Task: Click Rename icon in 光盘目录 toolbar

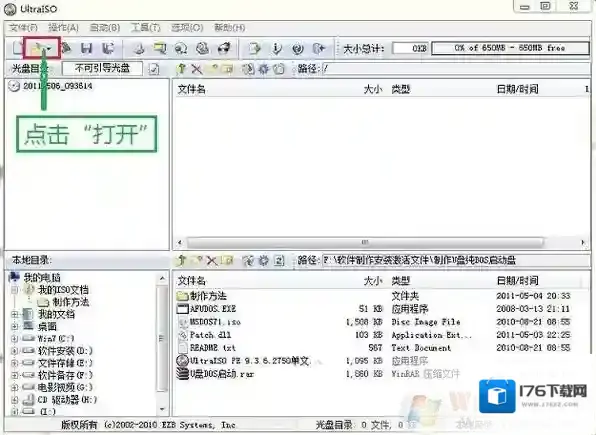Action: [228, 69]
